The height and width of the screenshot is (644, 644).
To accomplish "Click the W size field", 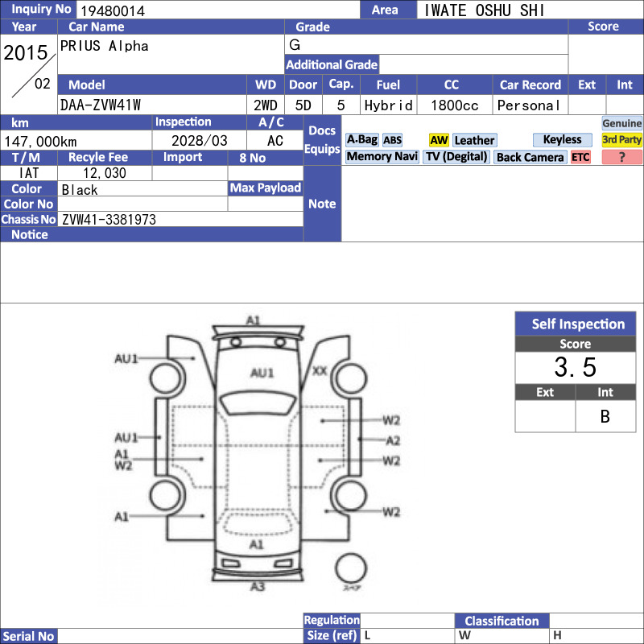I will (x=502, y=635).
